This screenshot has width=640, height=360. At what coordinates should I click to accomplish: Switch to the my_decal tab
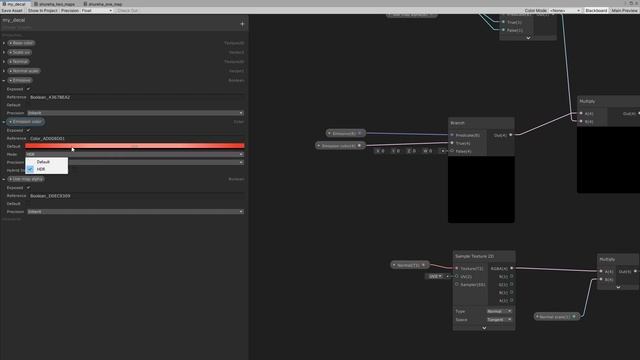coord(14,4)
